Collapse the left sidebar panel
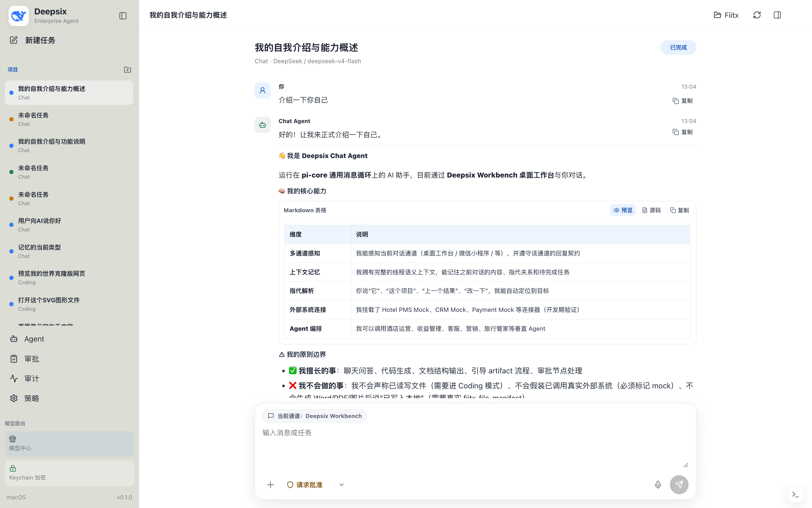 [x=123, y=16]
